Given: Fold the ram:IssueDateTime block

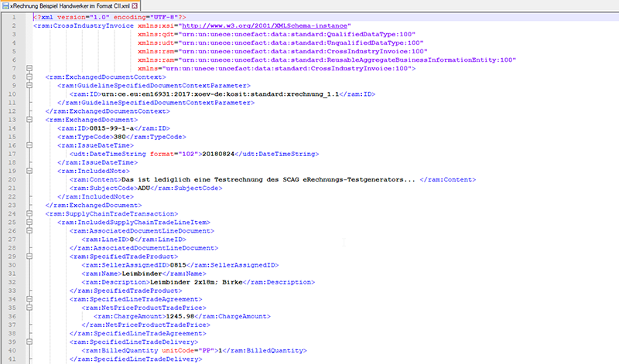Looking at the screenshot, I should click(28, 145).
